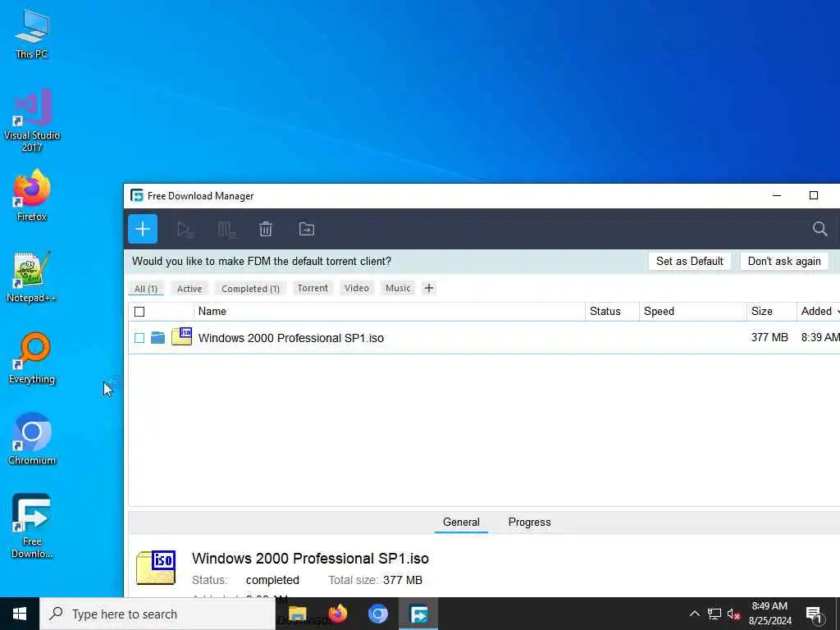840x630 pixels.
Task: Open the General details tab
Action: tap(461, 523)
